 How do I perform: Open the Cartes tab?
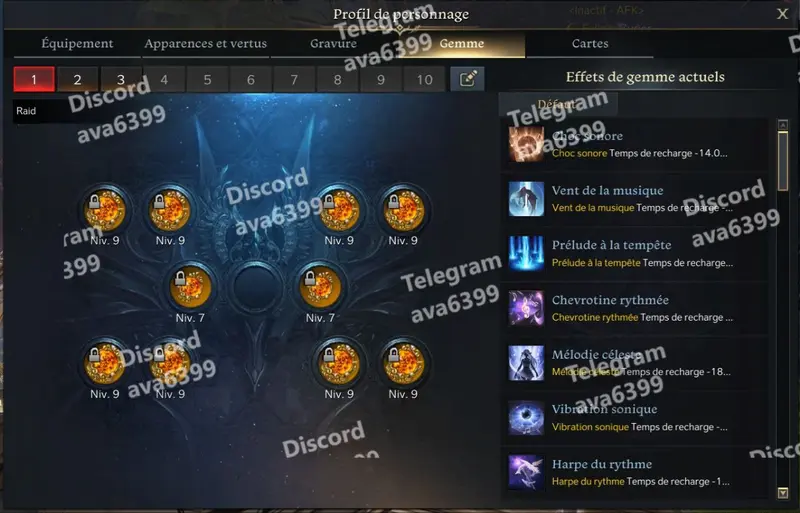point(590,44)
